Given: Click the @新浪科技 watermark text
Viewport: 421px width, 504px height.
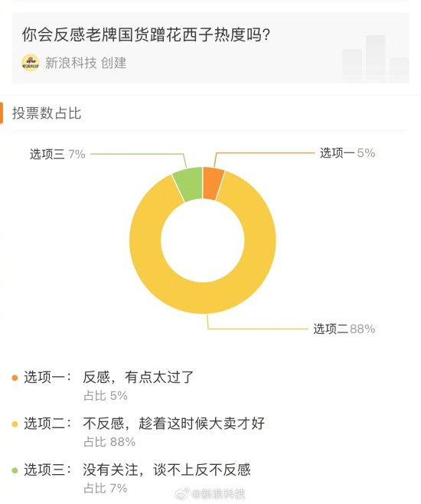Looking at the screenshot, I should 218,494.
